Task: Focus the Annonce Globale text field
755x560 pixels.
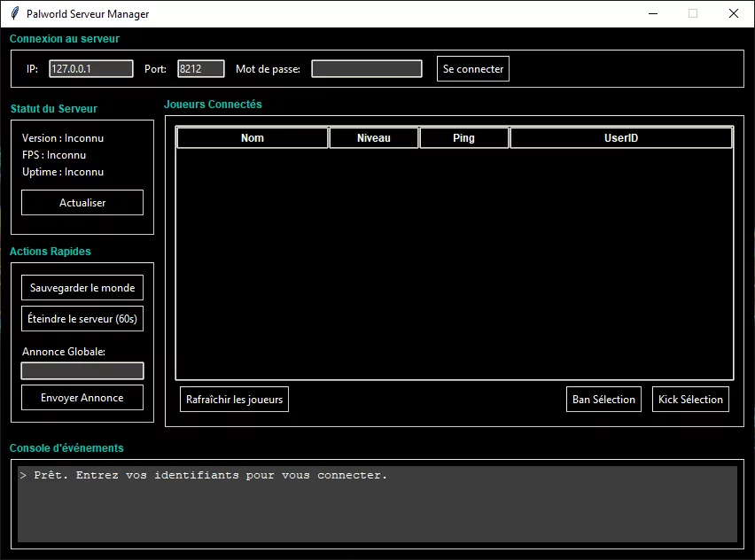Action: coord(82,370)
